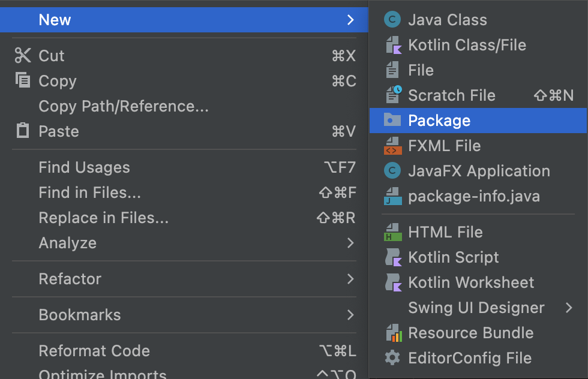Click the package-info.java file icon

(392, 196)
